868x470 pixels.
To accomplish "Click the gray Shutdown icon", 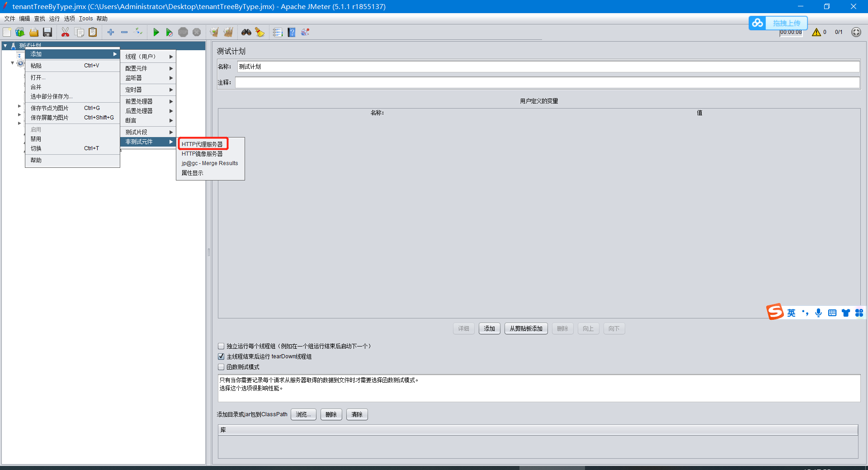I will 197,32.
